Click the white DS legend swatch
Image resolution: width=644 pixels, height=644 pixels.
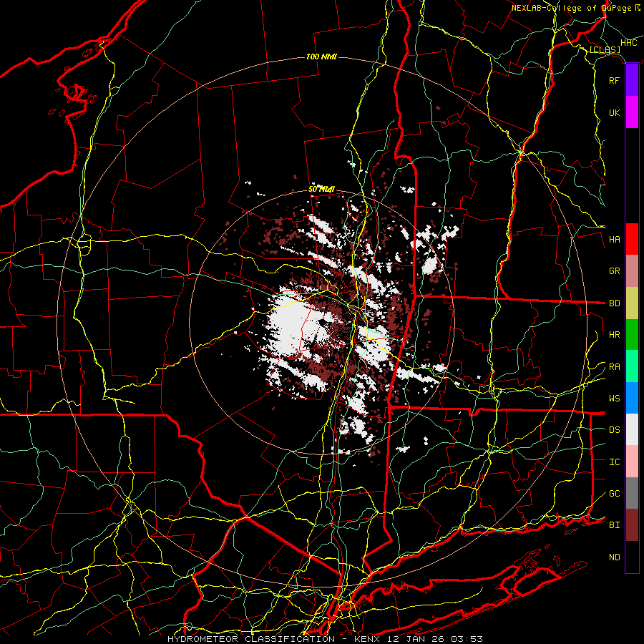632,429
